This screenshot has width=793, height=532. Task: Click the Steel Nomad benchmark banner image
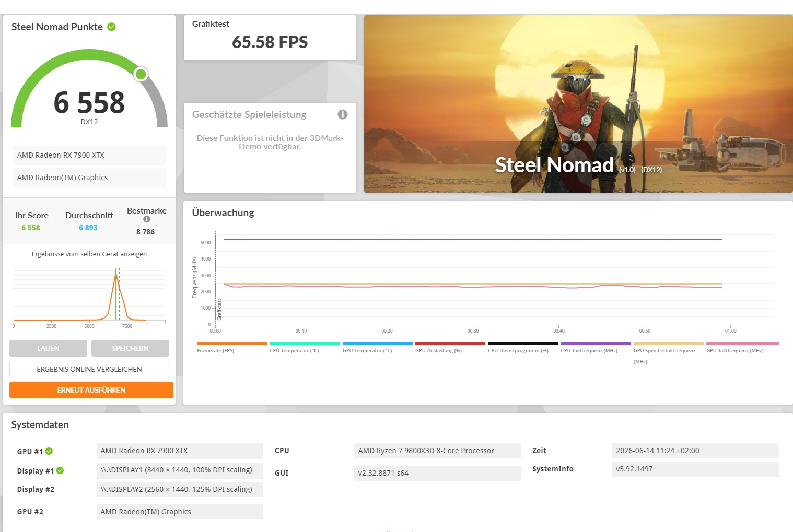tap(578, 104)
